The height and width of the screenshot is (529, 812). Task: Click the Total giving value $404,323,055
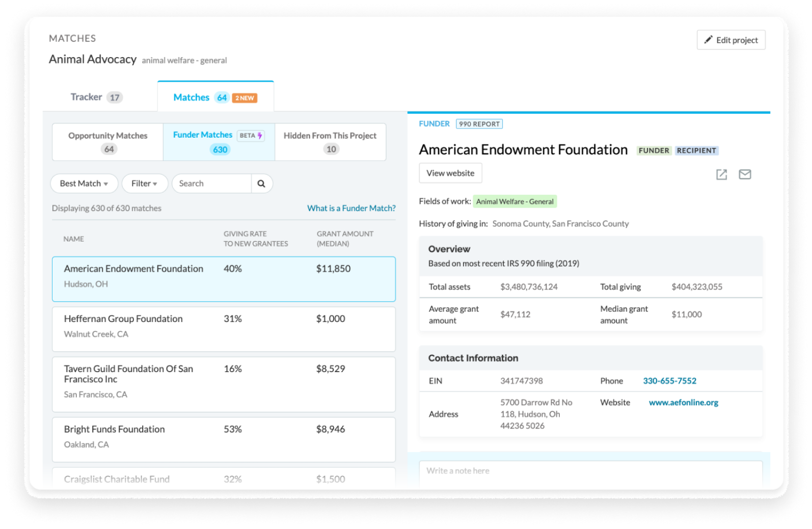pyautogui.click(x=697, y=287)
